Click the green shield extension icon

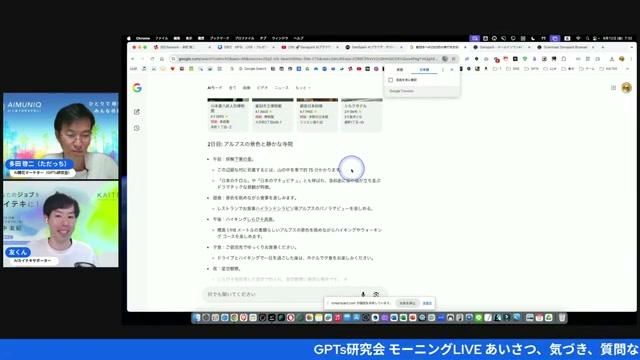(x=525, y=59)
